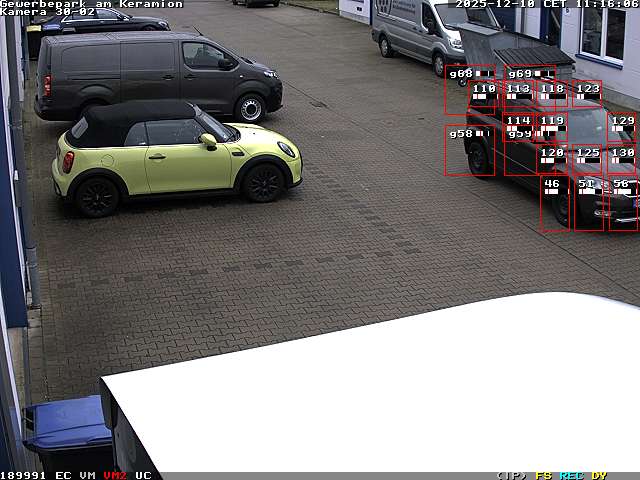Click the Gewerbepark am Keramion camera title
This screenshot has width=640, height=480.
point(91,4)
